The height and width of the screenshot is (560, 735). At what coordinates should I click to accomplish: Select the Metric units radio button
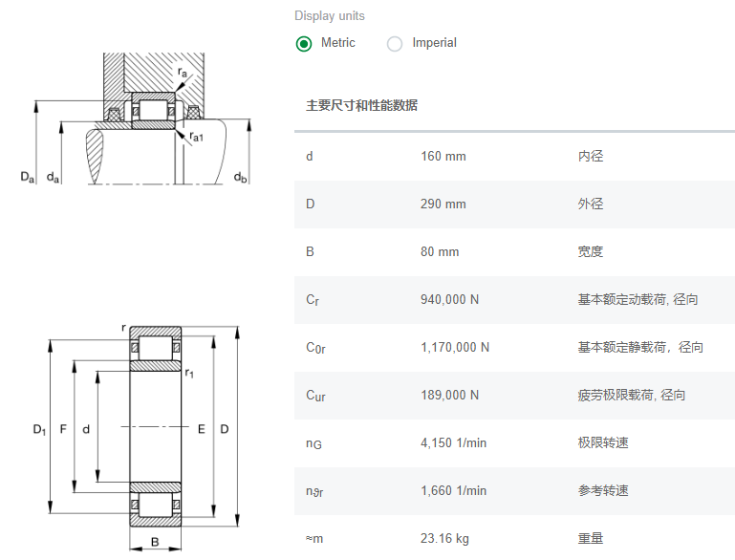coord(304,43)
